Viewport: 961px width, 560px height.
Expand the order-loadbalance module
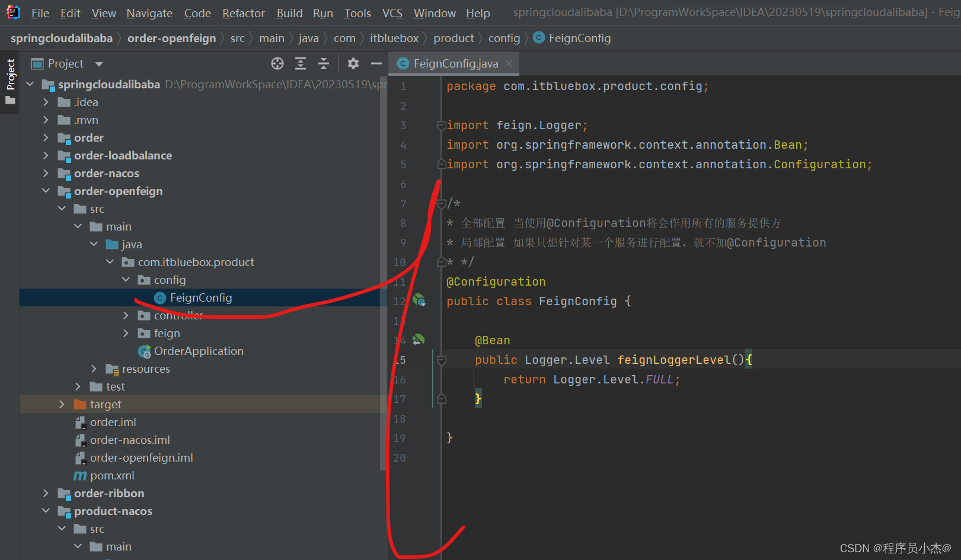click(46, 155)
